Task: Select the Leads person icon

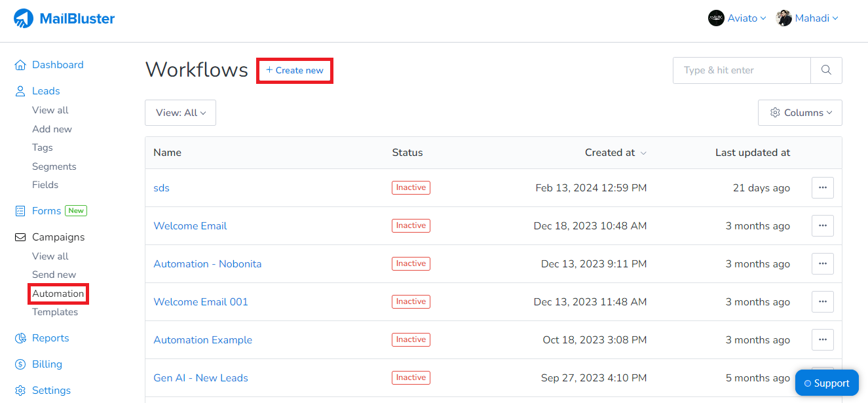Action: pos(19,90)
